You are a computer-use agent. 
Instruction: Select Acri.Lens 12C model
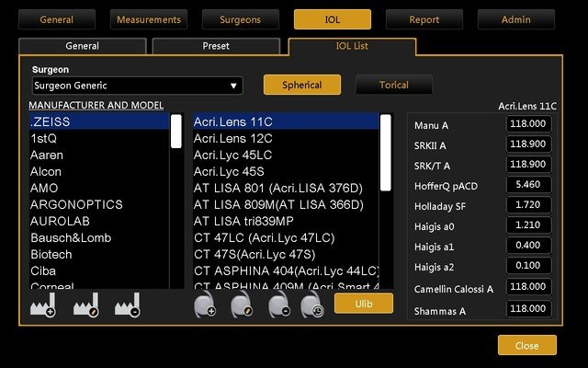click(286, 139)
